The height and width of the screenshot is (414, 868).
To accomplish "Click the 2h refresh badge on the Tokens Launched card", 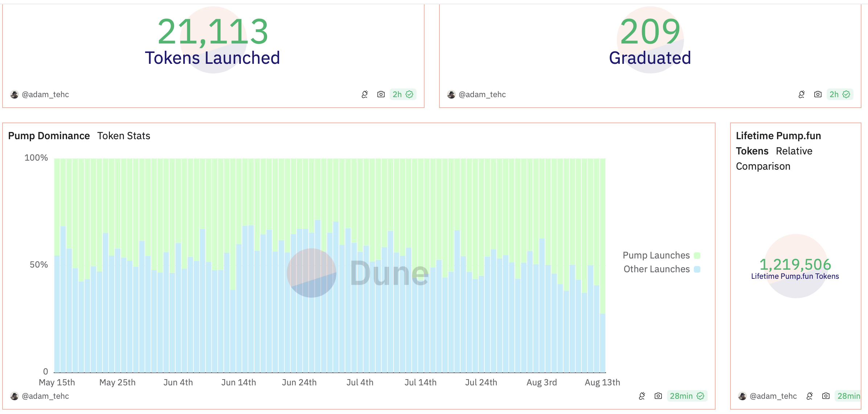I will click(403, 94).
